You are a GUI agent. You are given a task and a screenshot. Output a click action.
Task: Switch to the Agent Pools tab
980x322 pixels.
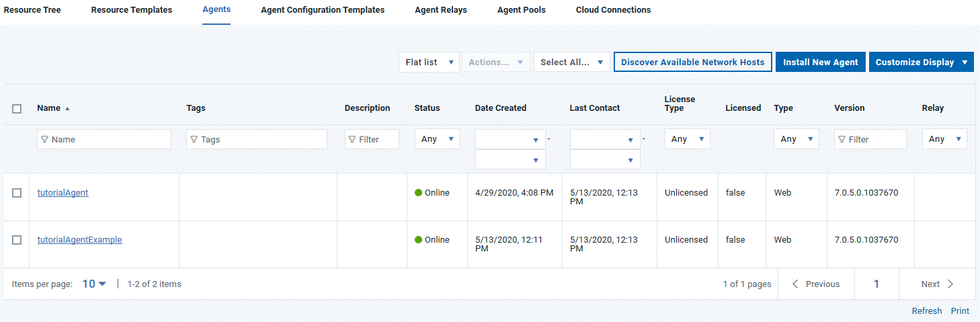point(521,10)
